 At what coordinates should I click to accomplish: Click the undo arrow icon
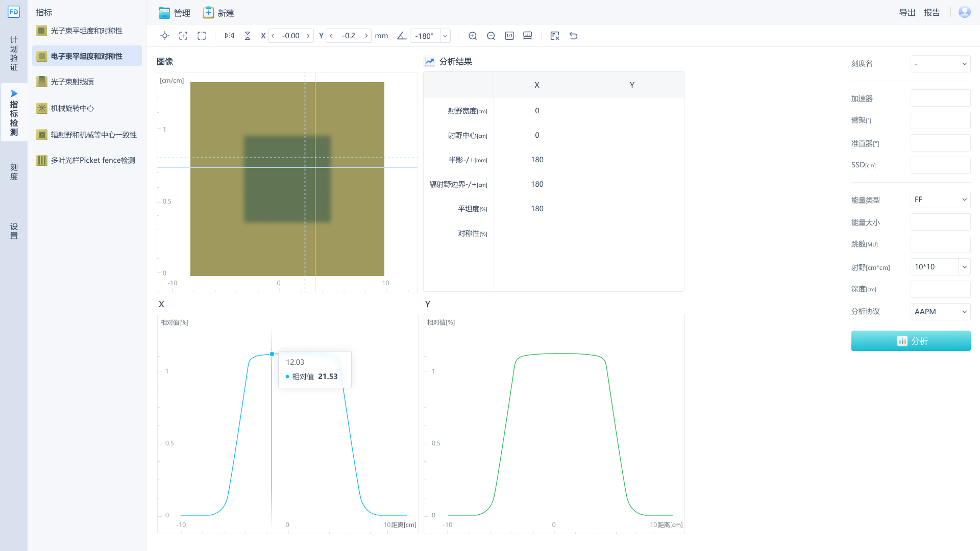click(x=573, y=36)
